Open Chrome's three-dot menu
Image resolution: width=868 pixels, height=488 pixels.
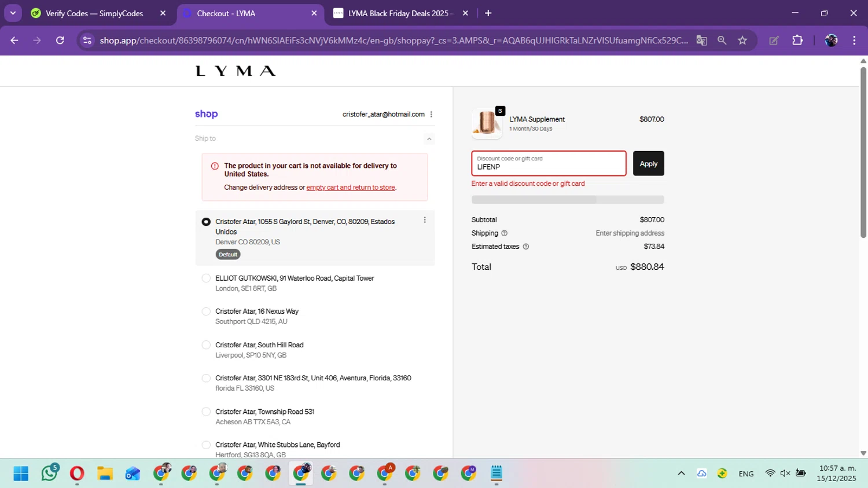(x=854, y=41)
